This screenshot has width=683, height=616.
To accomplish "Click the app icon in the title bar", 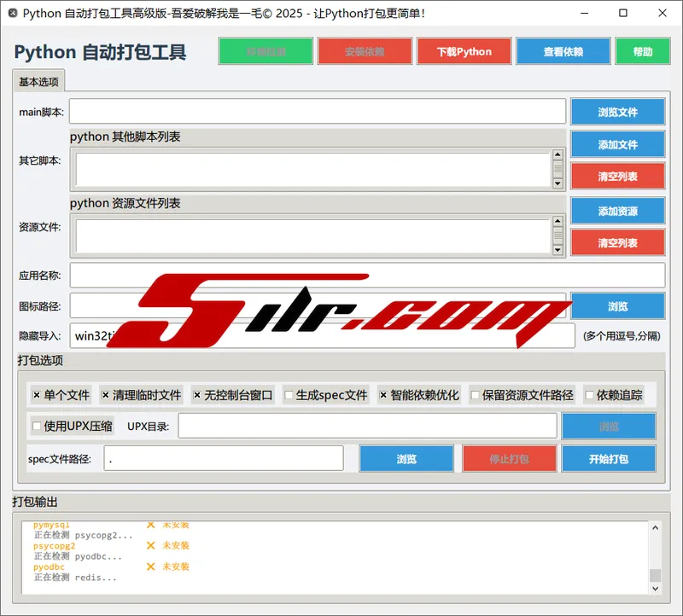I will tap(13, 13).
